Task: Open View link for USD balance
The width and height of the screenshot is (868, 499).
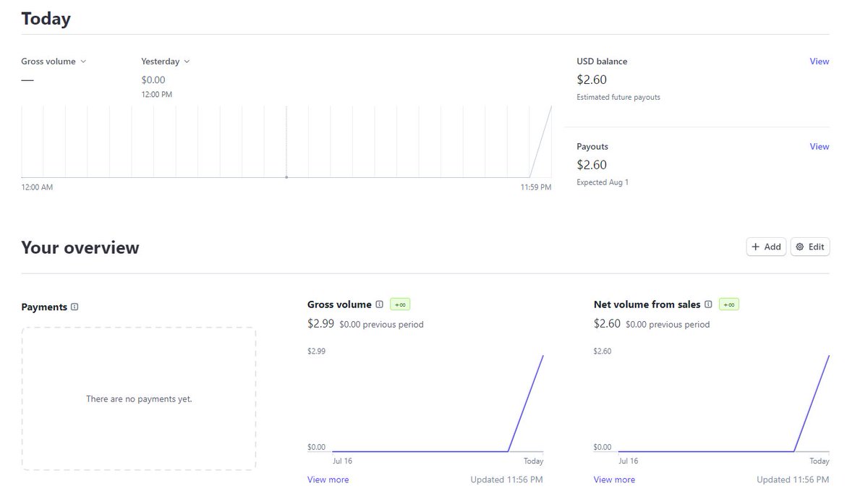Action: (819, 61)
